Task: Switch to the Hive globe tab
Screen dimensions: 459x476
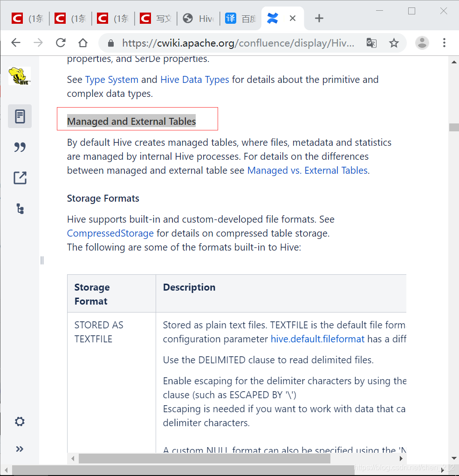Action: click(x=199, y=19)
